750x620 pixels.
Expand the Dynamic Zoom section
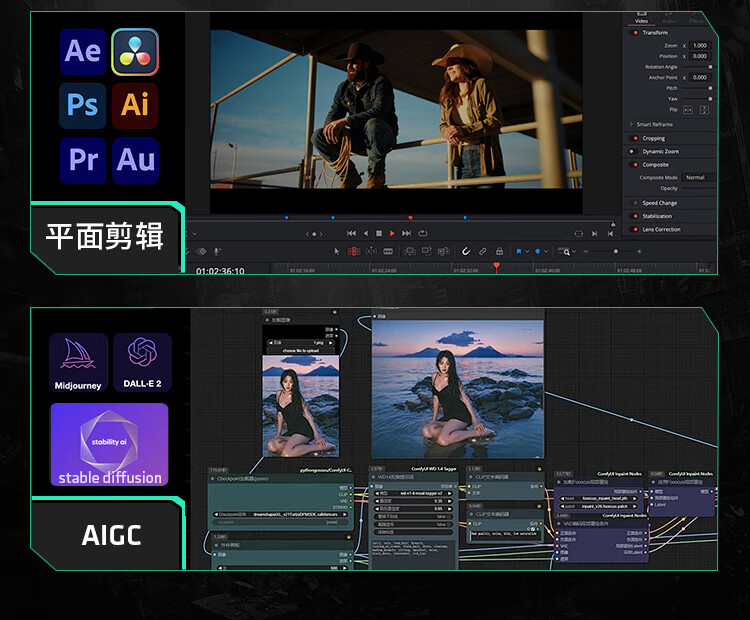(658, 151)
